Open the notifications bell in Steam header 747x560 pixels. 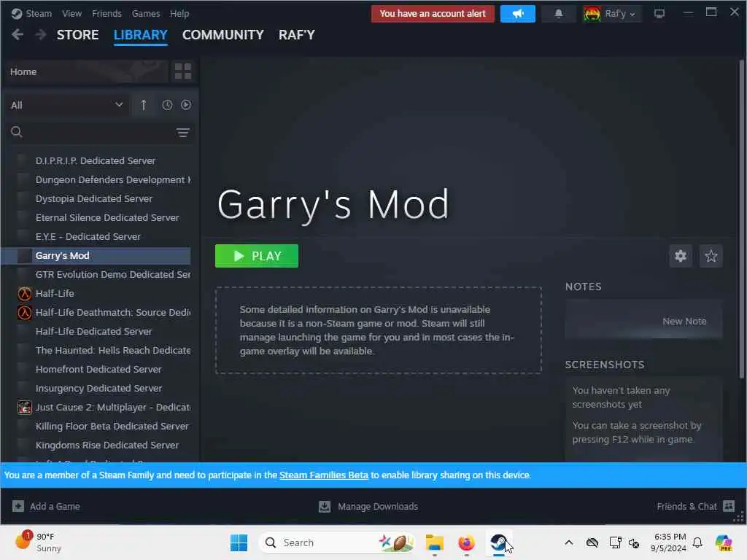coord(558,14)
